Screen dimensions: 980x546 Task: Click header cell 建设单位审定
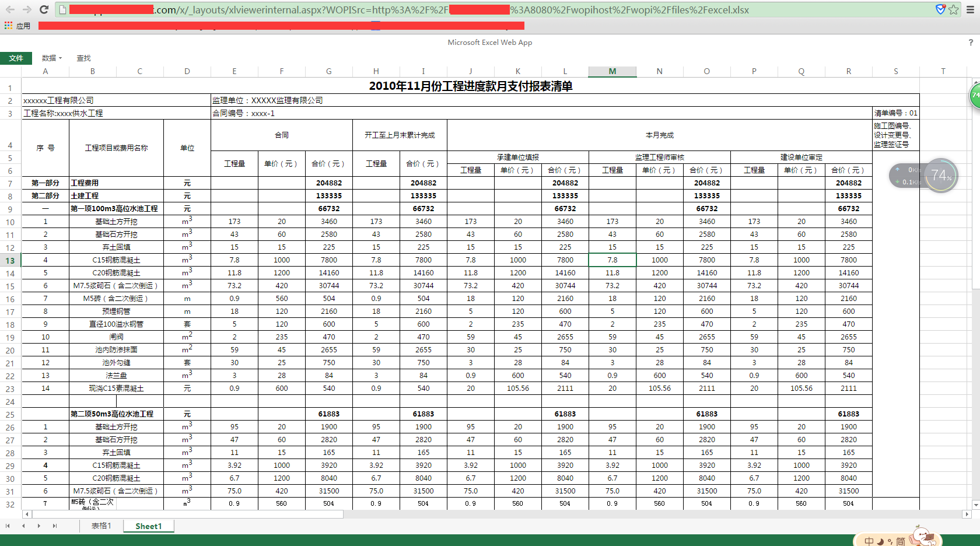point(801,157)
